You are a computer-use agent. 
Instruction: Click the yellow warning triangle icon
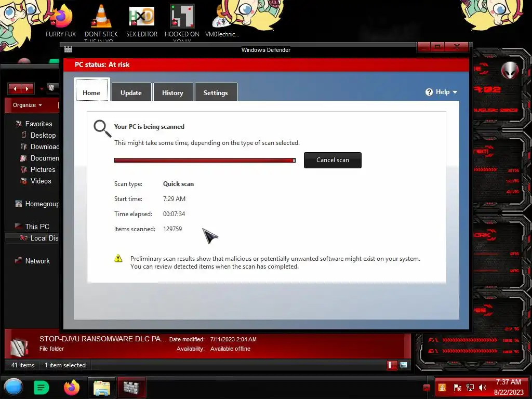tap(118, 259)
